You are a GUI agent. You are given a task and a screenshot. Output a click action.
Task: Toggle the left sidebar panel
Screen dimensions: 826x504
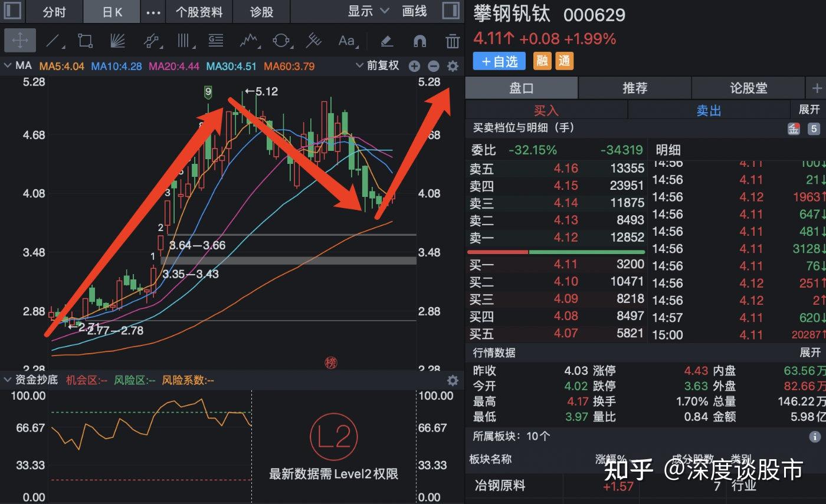point(12,11)
